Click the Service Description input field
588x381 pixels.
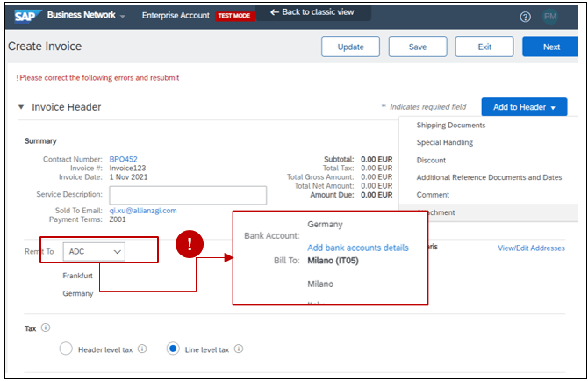188,196
